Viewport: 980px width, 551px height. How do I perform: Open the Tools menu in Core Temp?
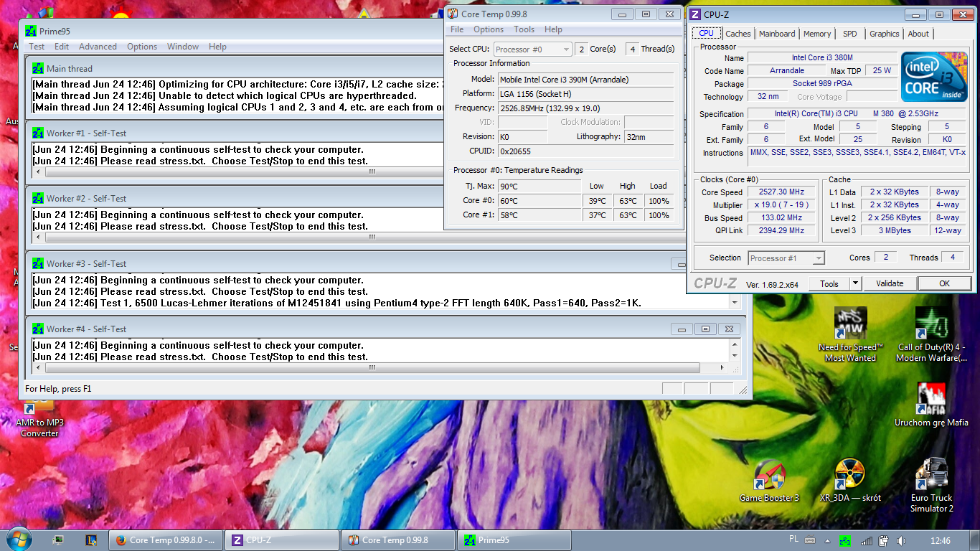pos(524,29)
